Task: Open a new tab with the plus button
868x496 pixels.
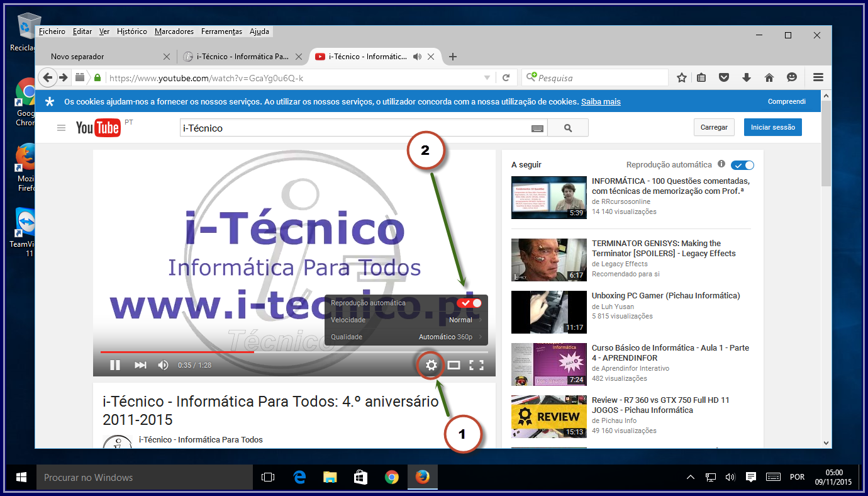Action: click(x=452, y=57)
